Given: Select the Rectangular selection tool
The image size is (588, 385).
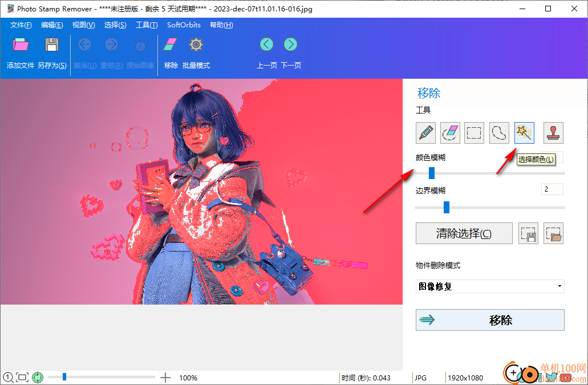Looking at the screenshot, I should click(x=474, y=133).
